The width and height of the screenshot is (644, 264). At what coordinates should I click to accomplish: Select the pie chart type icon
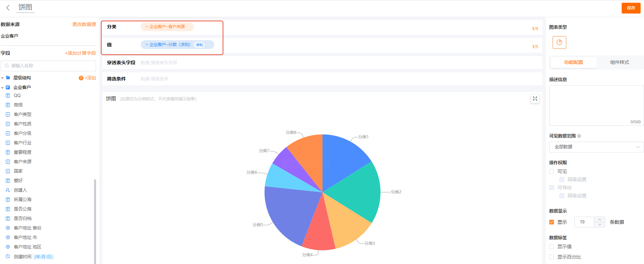pyautogui.click(x=559, y=43)
